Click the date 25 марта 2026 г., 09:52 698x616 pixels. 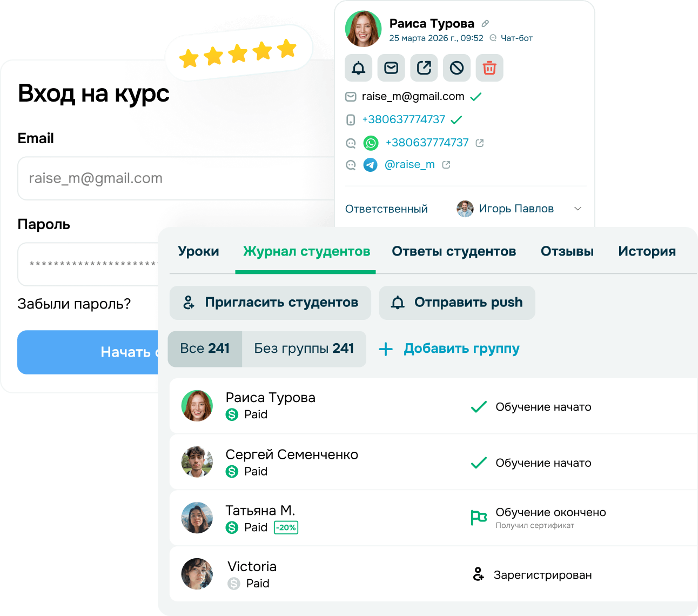pos(436,38)
